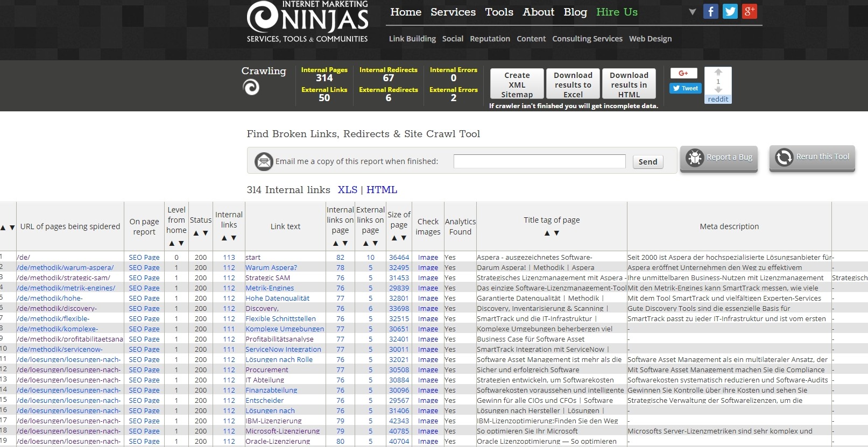The width and height of the screenshot is (868, 447).
Task: Sort Level from home ascending arrow
Action: 172,243
